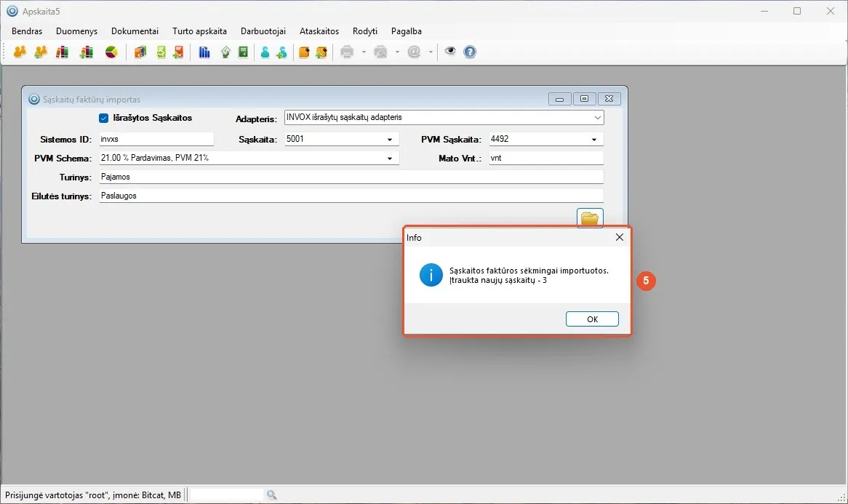Open the dropdown arrow beside the @ icon
848x504 pixels.
(431, 52)
